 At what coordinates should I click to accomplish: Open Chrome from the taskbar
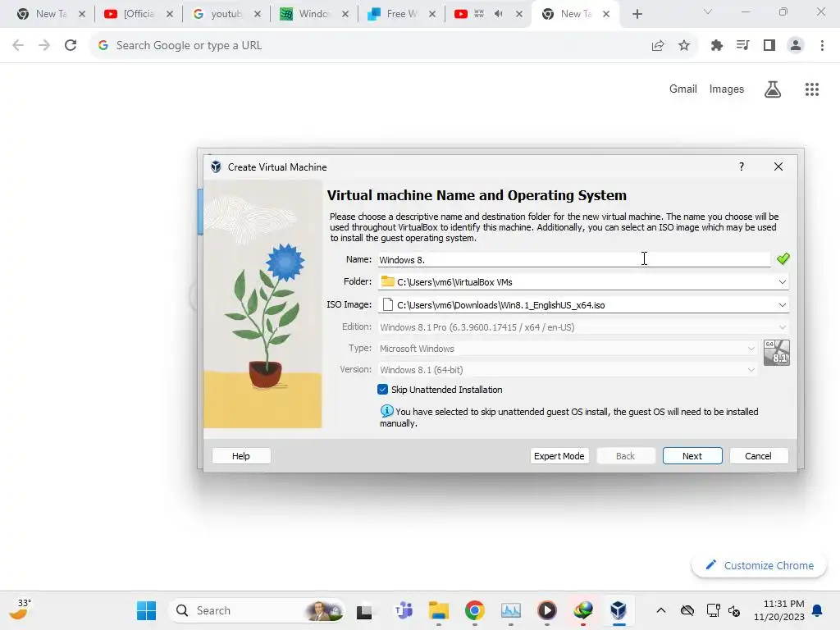[475, 610]
